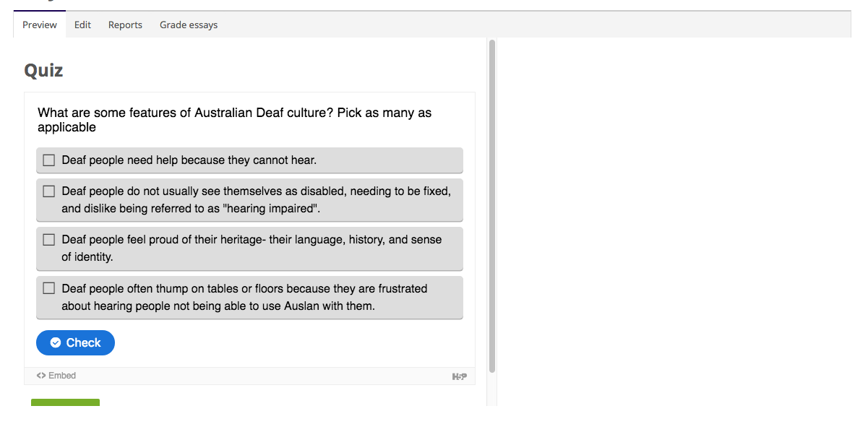Click the quiz frame vertical scrollbar

click(492, 206)
